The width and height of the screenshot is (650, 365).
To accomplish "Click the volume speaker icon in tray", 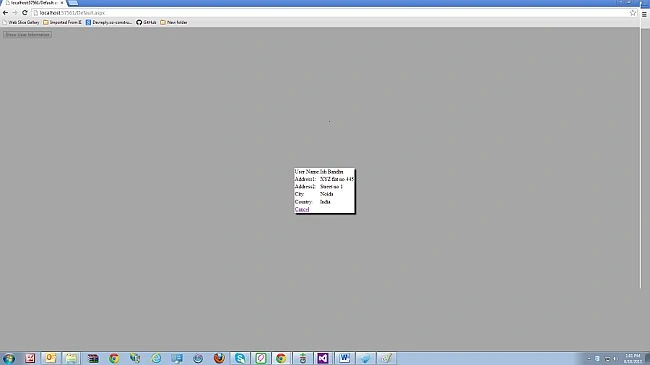I will coord(615,359).
